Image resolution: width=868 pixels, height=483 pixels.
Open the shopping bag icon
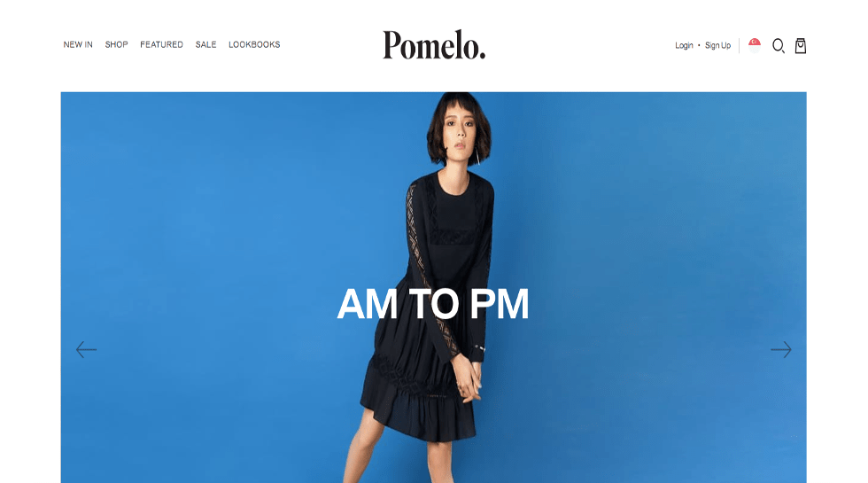pyautogui.click(x=801, y=45)
